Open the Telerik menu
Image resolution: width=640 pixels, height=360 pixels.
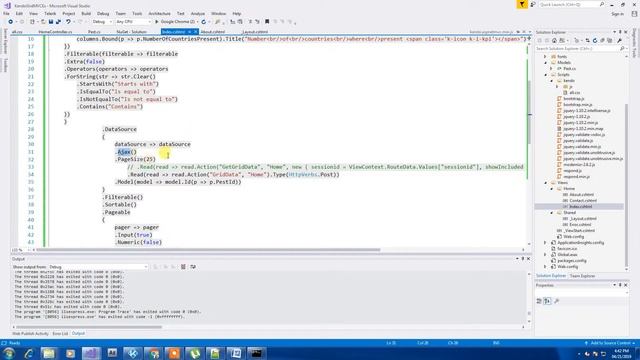click(50, 13)
